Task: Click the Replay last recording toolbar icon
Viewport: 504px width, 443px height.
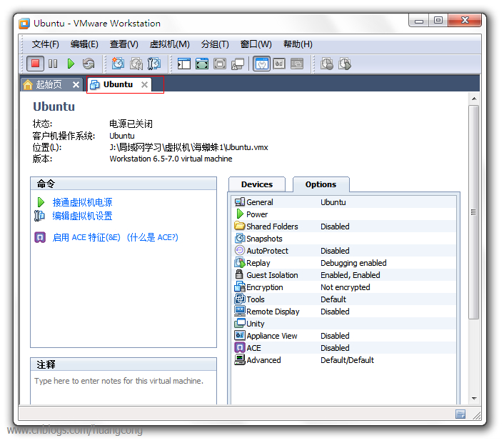Action: (345, 64)
